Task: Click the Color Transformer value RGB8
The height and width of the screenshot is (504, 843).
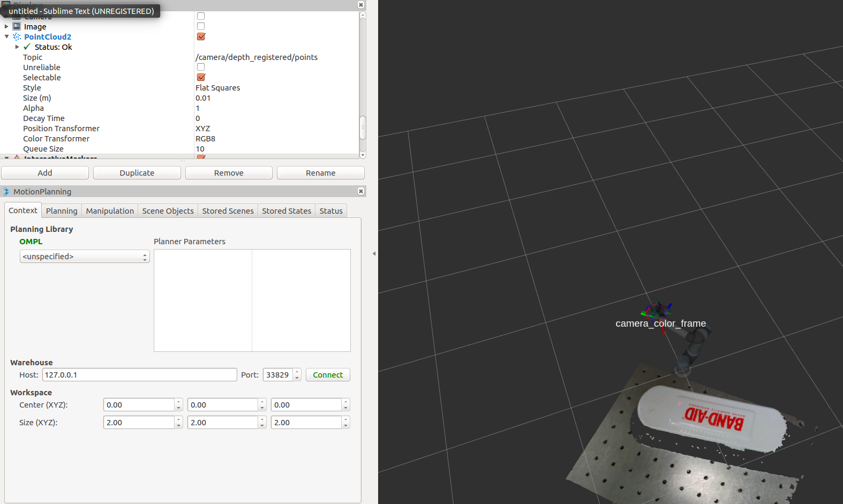Action: (205, 139)
